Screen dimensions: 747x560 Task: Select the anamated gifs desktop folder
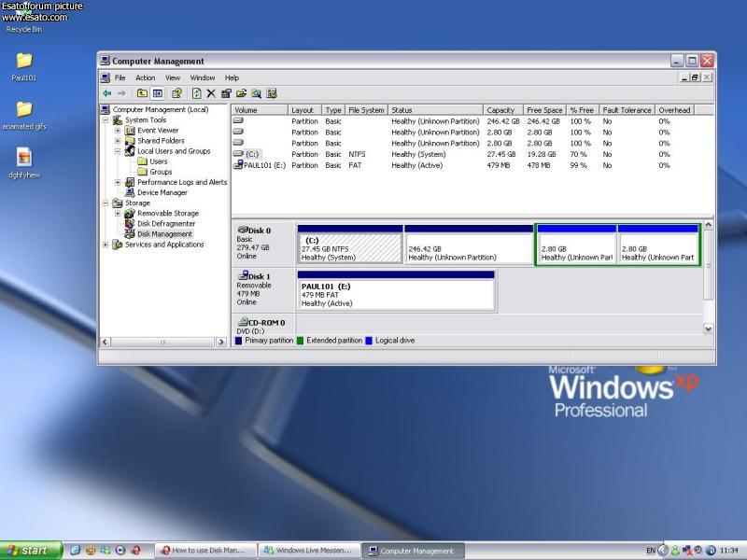pos(24,115)
